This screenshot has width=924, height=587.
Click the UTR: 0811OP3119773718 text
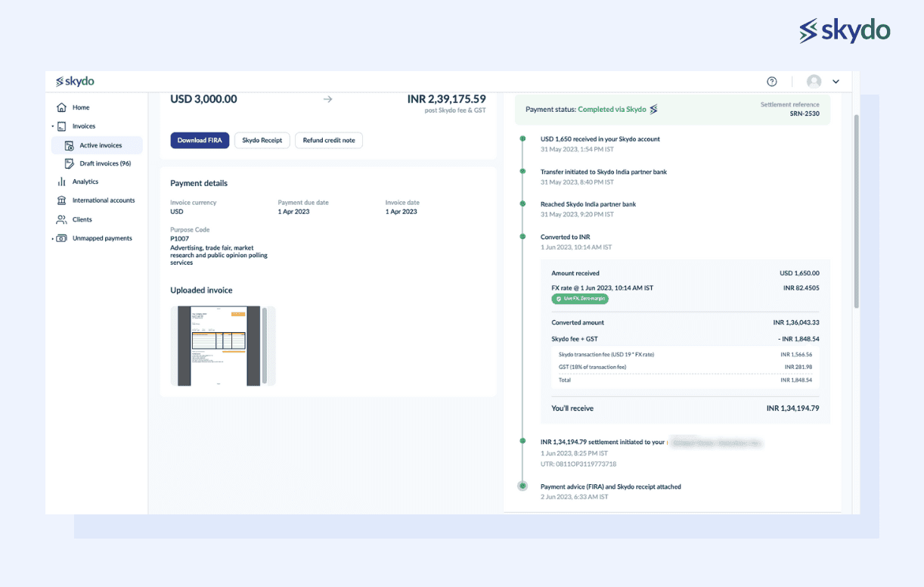[x=578, y=464]
